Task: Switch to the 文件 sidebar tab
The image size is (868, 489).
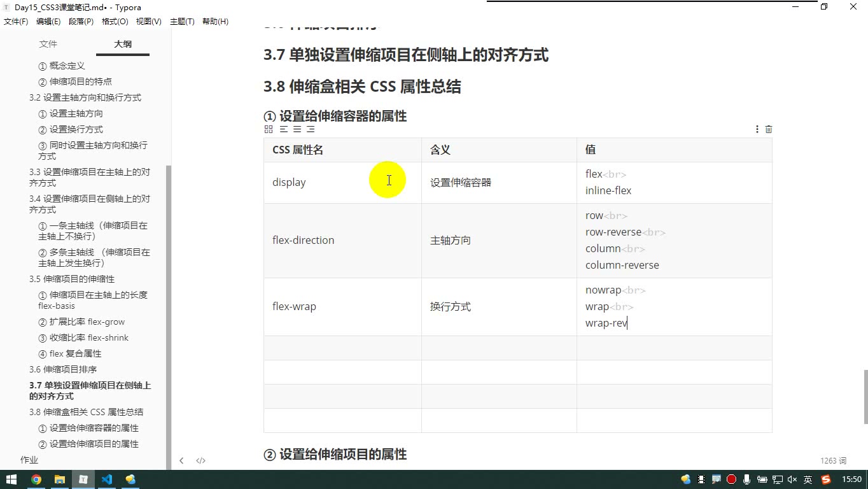Action: (x=48, y=44)
